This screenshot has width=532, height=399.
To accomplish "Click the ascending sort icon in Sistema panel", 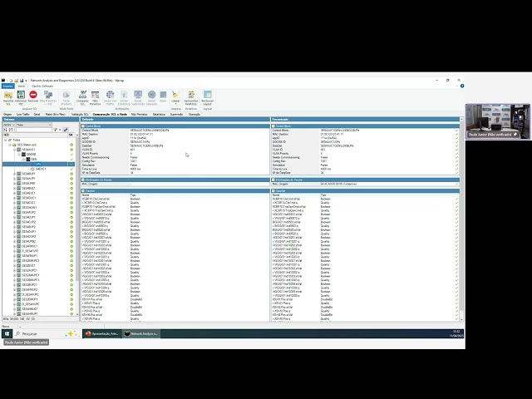I will (x=6, y=130).
